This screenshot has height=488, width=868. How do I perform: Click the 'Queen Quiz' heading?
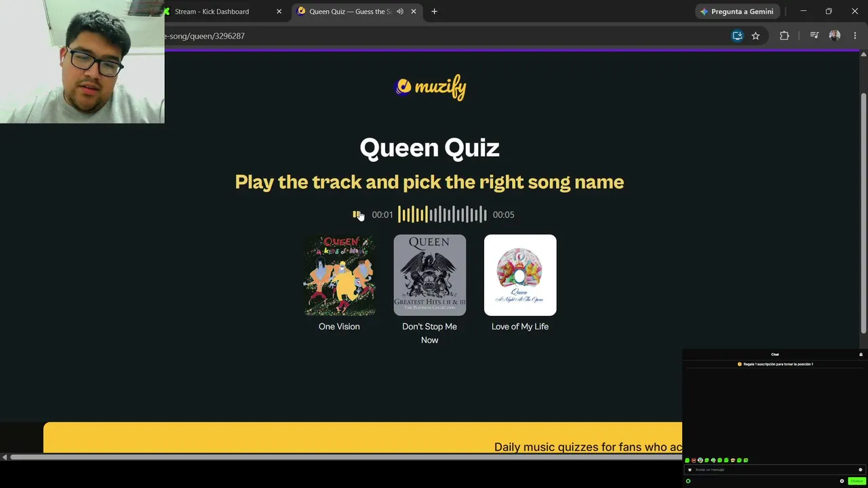pyautogui.click(x=430, y=148)
